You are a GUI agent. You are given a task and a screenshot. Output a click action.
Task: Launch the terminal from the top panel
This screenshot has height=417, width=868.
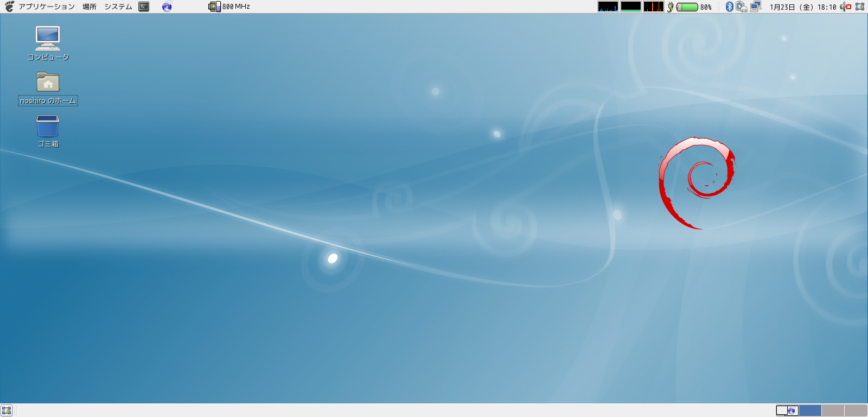coord(144,7)
